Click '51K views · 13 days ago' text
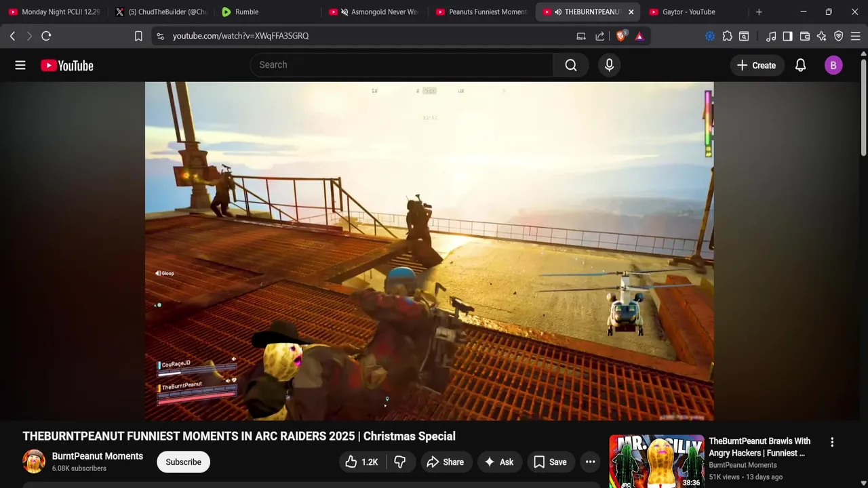Screen dimensions: 868x488 click(745, 477)
